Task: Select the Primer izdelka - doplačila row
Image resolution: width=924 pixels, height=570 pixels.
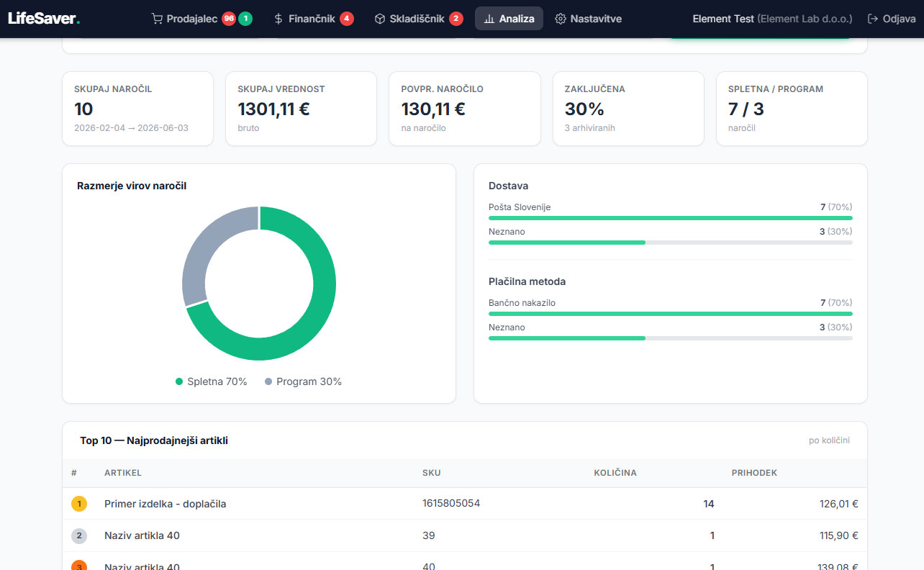Action: click(x=465, y=504)
